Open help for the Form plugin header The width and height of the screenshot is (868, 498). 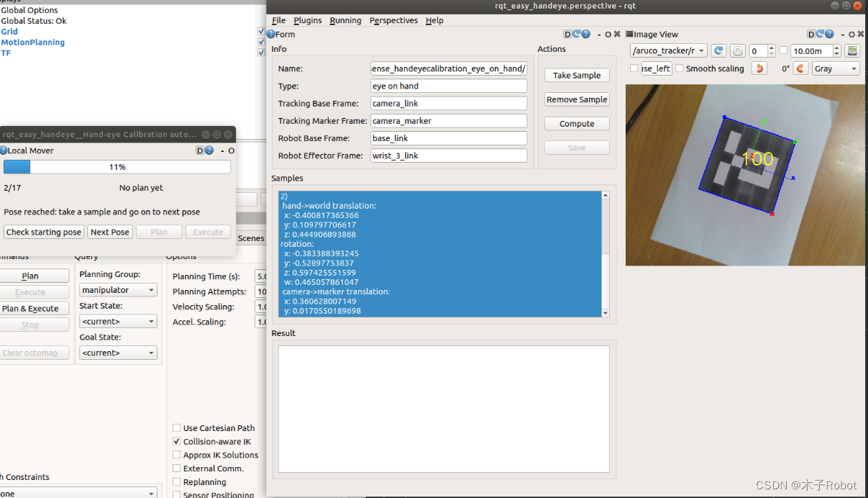click(x=586, y=34)
